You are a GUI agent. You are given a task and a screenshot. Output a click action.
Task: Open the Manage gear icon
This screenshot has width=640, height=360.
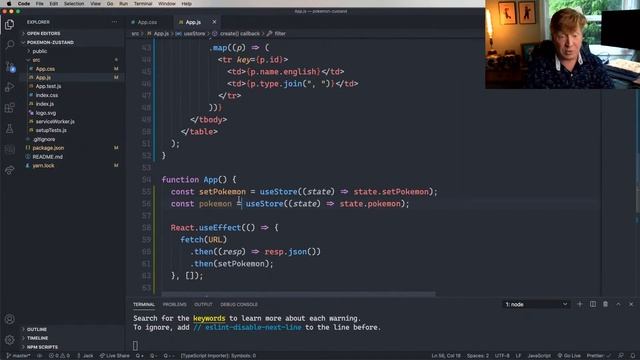pyautogui.click(x=9, y=339)
